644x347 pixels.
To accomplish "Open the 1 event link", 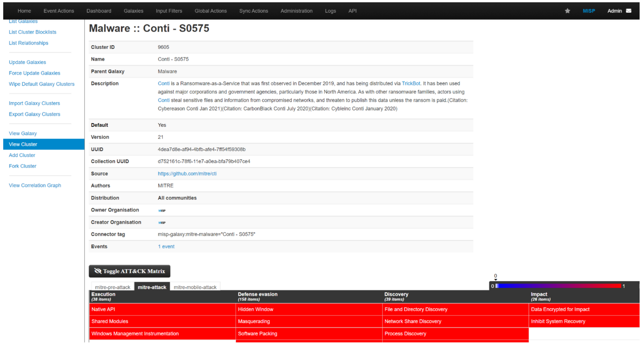I will (x=166, y=247).
